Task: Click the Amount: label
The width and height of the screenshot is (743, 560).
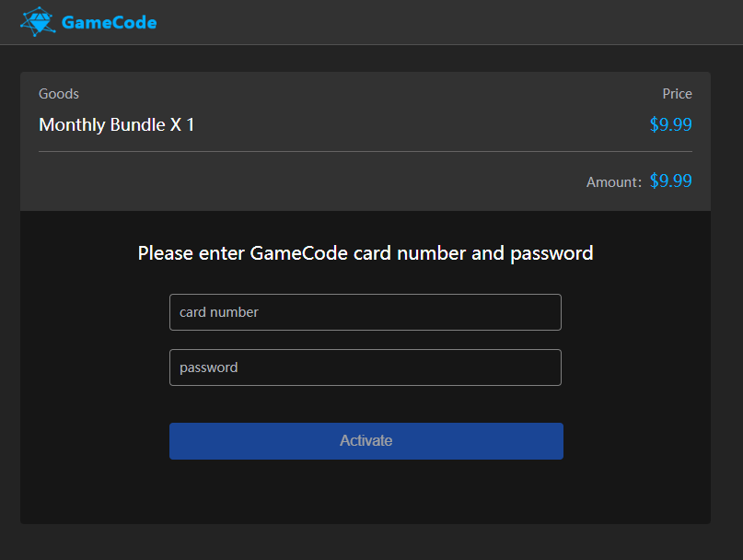Action: (614, 182)
